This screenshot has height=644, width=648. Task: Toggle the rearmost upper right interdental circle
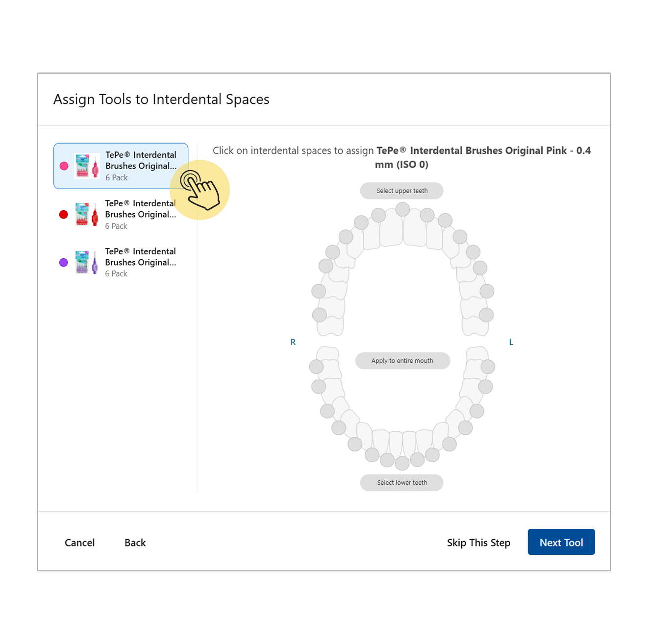(320, 315)
